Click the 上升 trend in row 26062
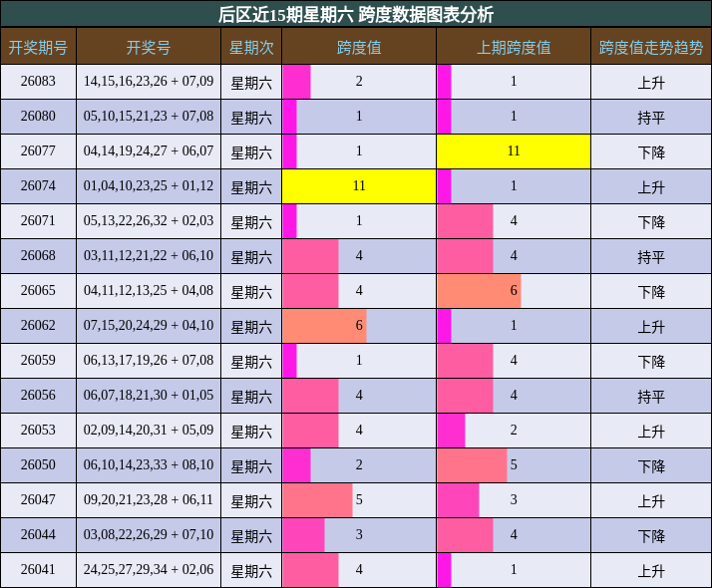This screenshot has height=588, width=712. click(x=651, y=327)
